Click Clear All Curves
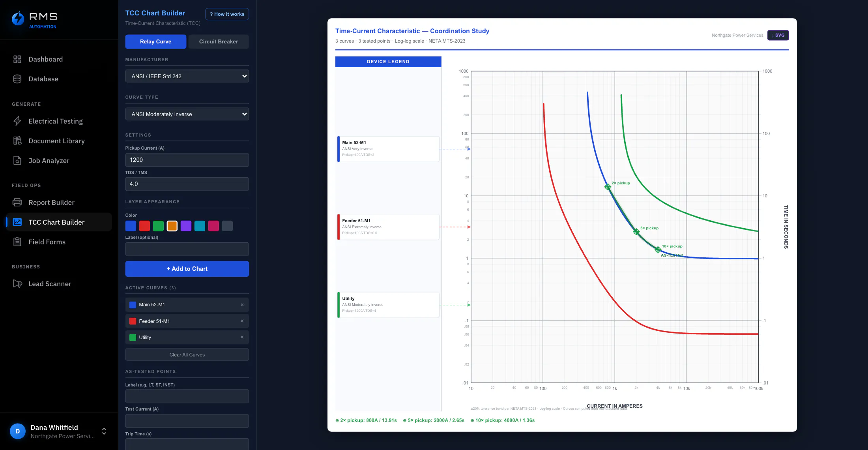This screenshot has width=868, height=450. (187, 354)
